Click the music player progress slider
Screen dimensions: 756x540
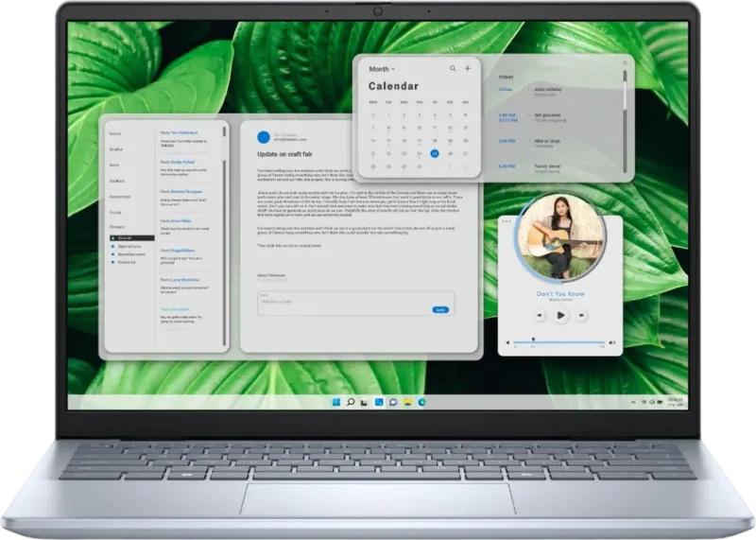(559, 342)
